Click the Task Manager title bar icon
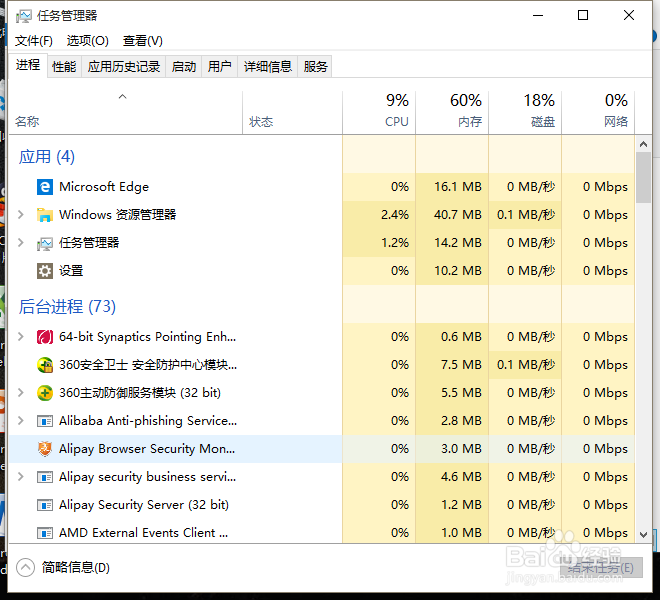Screen dimensions: 660x600 (x=24, y=16)
